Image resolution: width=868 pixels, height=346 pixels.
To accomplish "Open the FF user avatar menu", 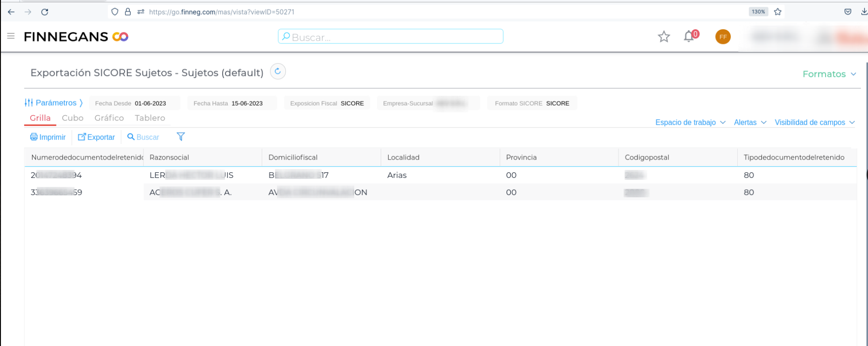I will (723, 37).
